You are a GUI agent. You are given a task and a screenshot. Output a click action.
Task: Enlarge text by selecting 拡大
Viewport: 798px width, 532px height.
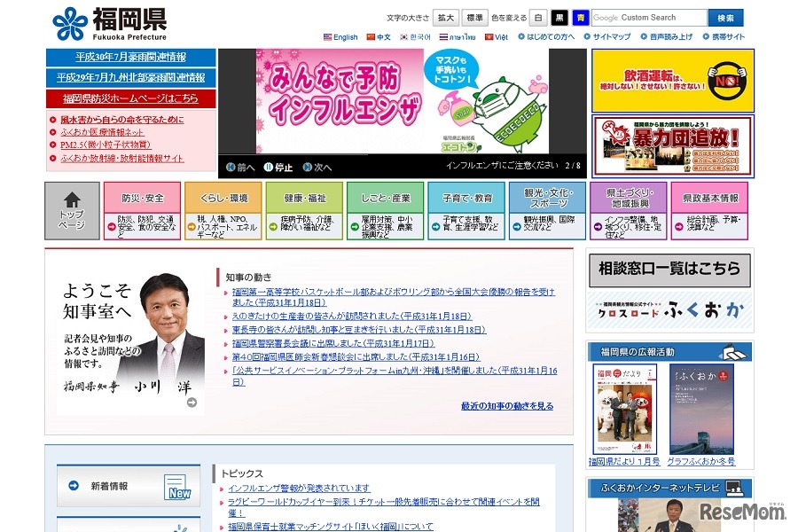click(x=443, y=16)
